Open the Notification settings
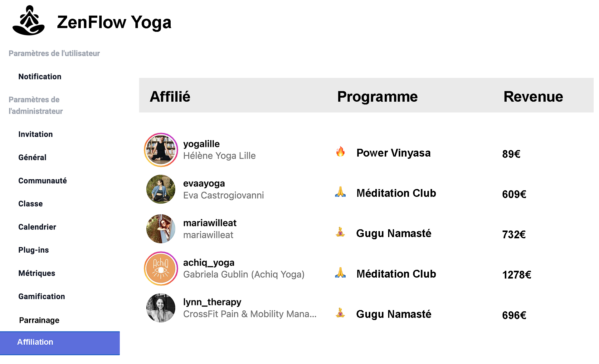Viewport: 599px width, 364px height. click(x=40, y=76)
